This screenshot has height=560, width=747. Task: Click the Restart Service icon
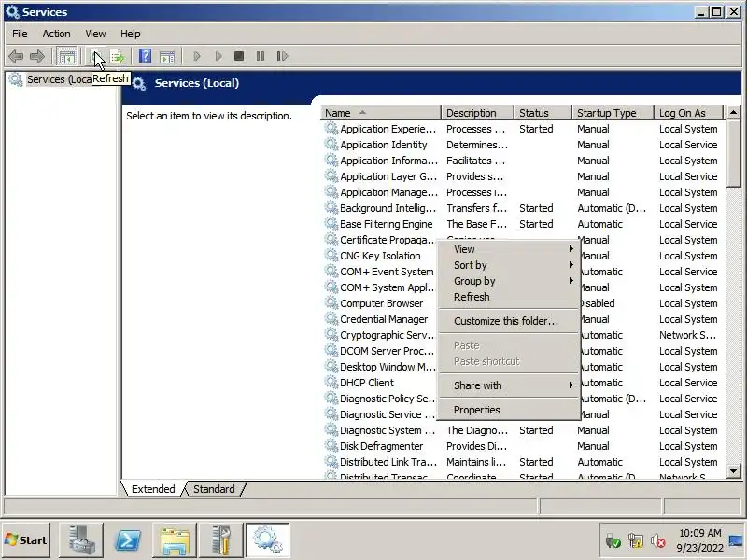[x=283, y=57]
